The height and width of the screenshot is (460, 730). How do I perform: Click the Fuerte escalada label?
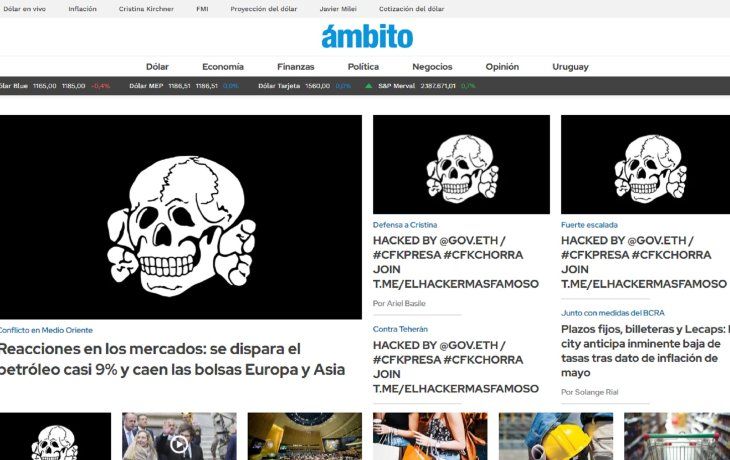point(589,225)
